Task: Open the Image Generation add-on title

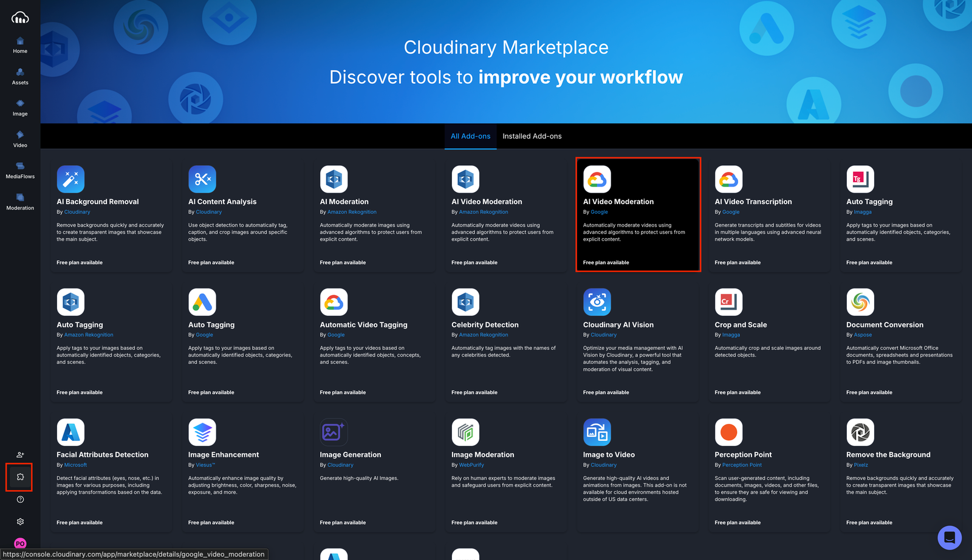Action: [x=351, y=454]
